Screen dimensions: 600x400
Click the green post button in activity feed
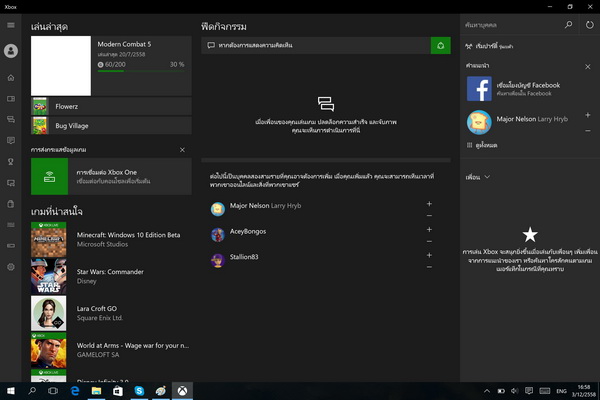tap(440, 45)
